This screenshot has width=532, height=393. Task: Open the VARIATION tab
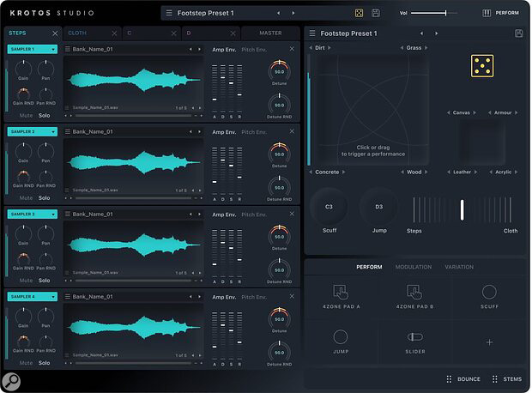(x=459, y=267)
